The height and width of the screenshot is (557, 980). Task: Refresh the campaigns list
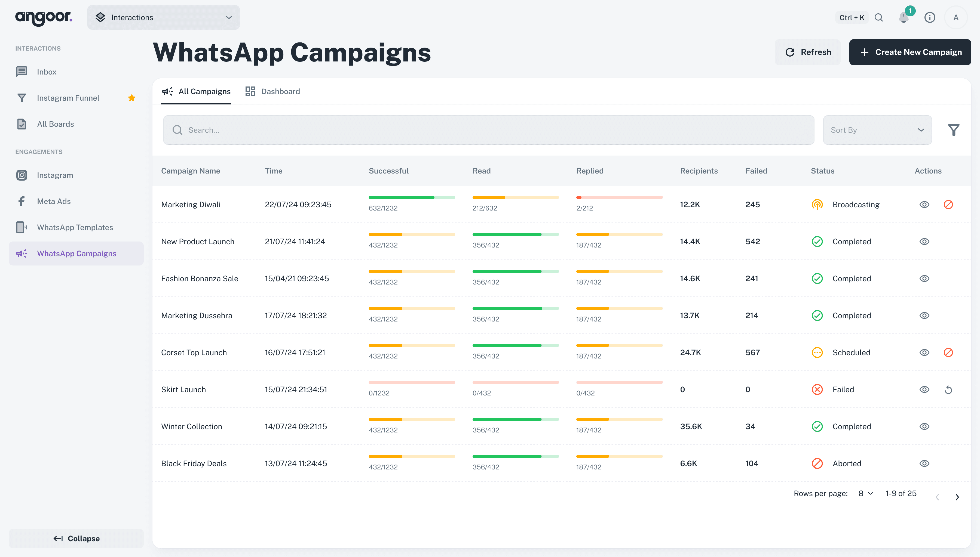808,52
